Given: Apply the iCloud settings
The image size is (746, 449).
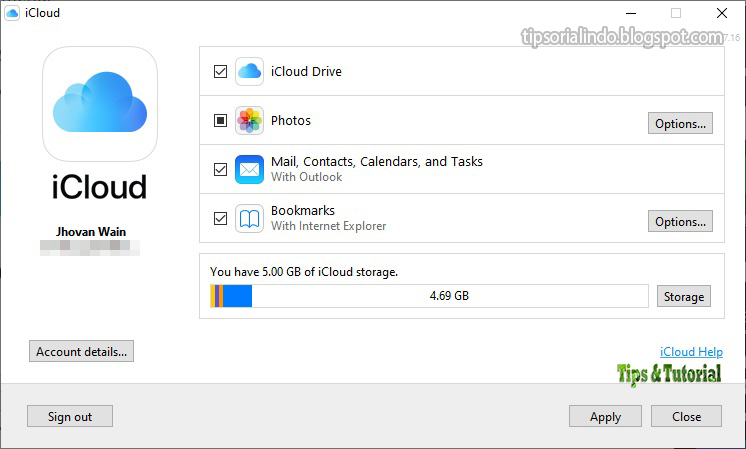Looking at the screenshot, I should 605,416.
